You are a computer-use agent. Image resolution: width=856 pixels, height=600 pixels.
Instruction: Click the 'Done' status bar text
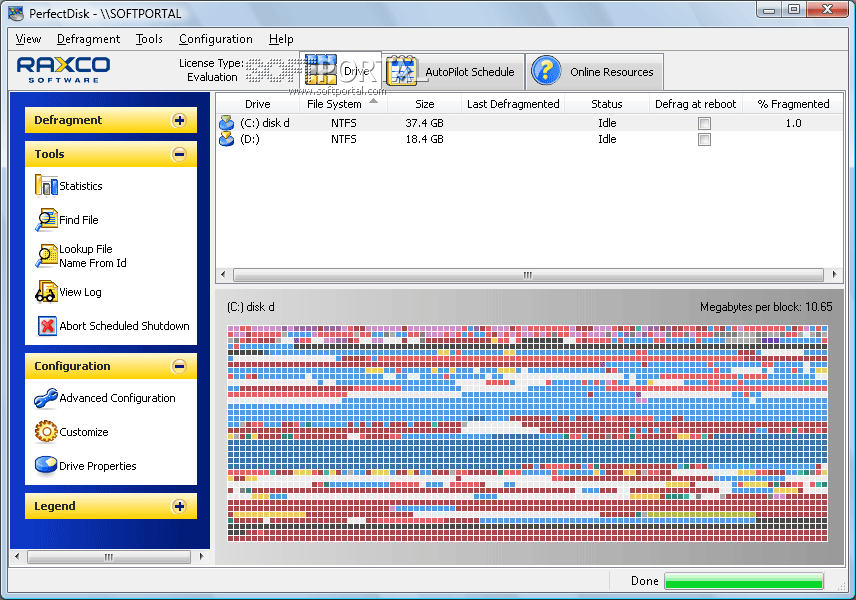click(645, 581)
